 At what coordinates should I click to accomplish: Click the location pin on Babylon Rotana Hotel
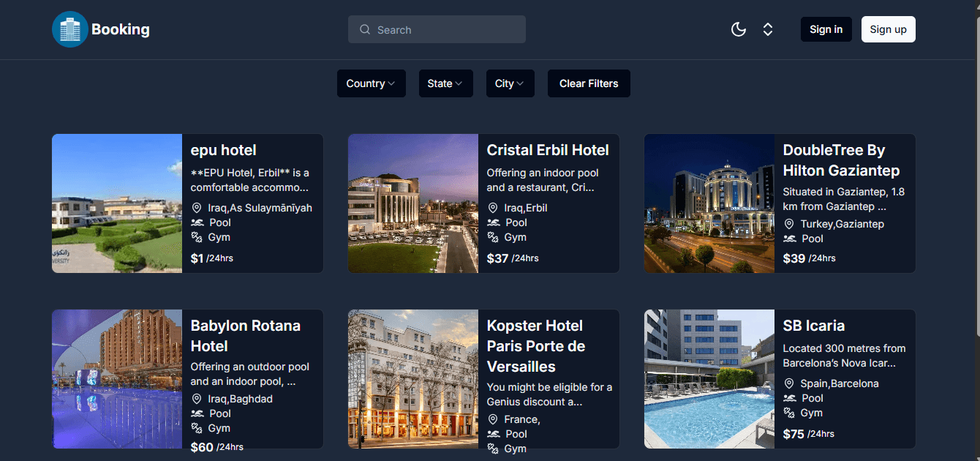196,399
